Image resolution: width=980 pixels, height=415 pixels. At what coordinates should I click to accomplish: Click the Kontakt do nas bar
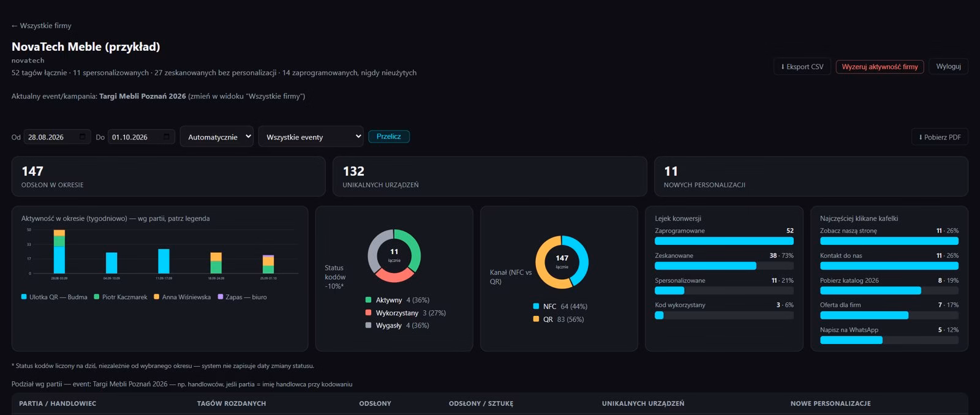(x=889, y=266)
